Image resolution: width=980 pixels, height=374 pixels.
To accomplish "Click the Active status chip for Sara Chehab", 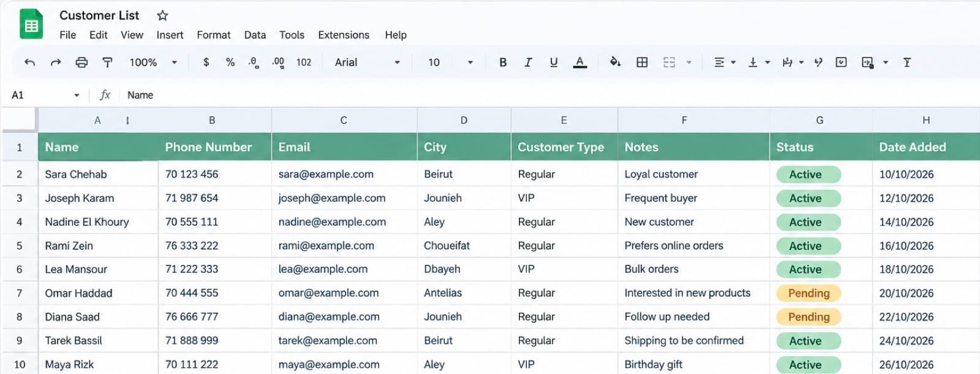I will [809, 174].
